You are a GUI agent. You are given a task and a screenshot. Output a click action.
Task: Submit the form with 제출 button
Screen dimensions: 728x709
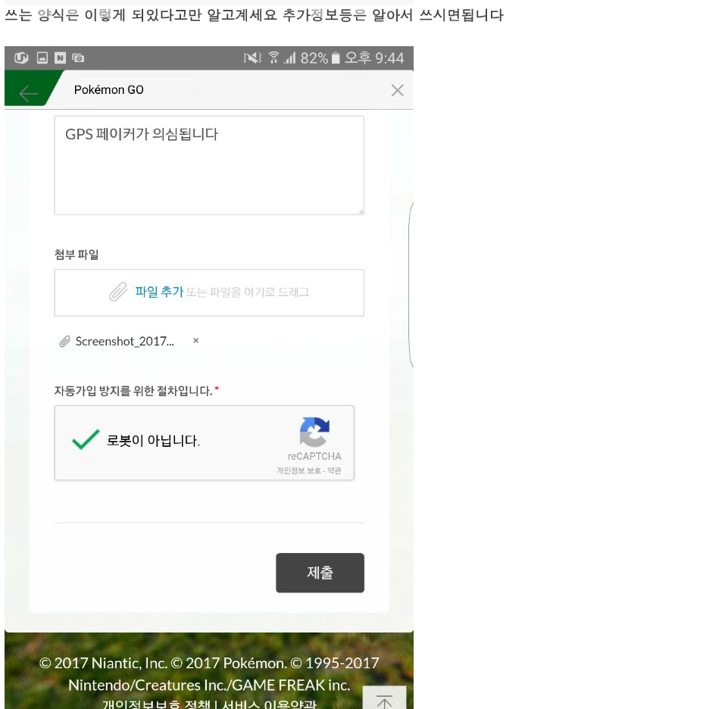(x=320, y=573)
